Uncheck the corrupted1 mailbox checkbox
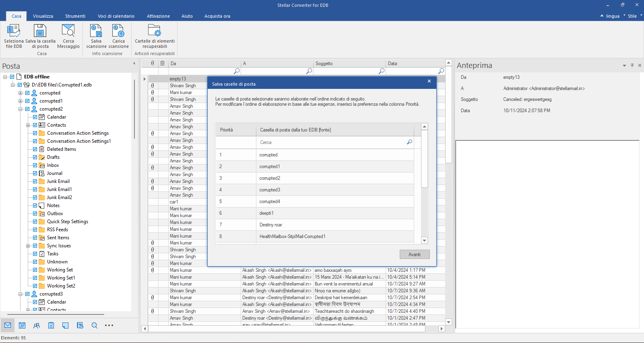Image resolution: width=644 pixels, height=343 pixels. point(27,101)
